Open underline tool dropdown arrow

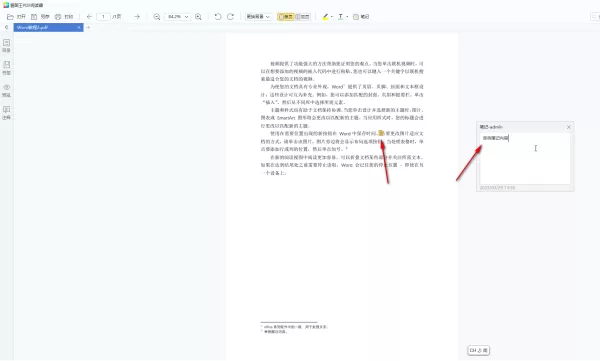click(347, 17)
